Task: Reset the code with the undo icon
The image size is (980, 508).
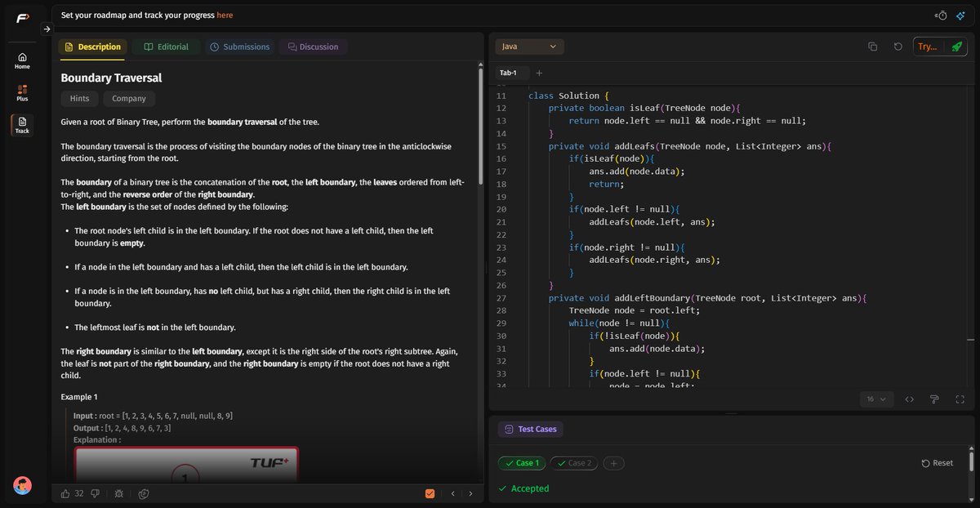Action: tap(898, 47)
